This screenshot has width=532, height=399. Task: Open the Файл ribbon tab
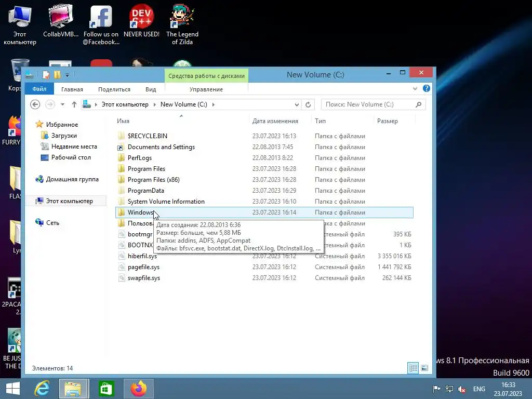[39, 89]
